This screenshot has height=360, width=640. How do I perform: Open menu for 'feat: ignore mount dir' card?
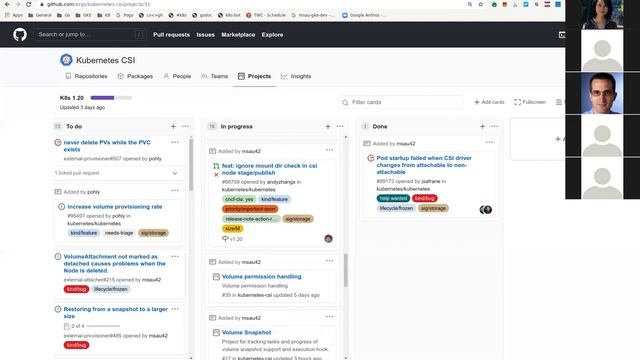pos(329,150)
